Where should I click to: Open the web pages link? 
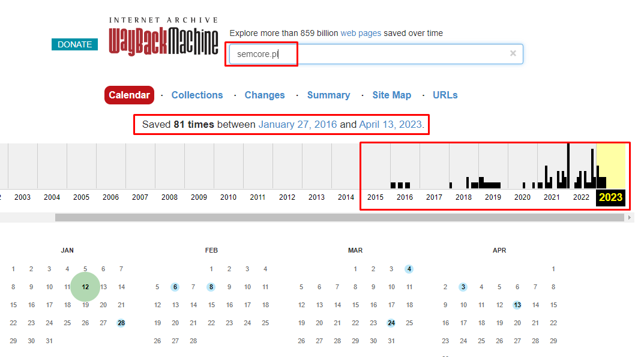[x=361, y=33]
